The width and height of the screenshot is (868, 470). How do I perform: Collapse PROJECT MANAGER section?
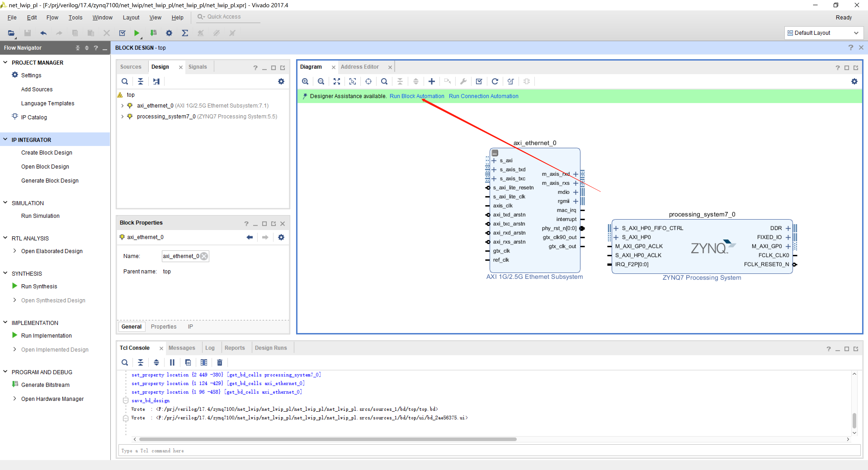(5, 62)
